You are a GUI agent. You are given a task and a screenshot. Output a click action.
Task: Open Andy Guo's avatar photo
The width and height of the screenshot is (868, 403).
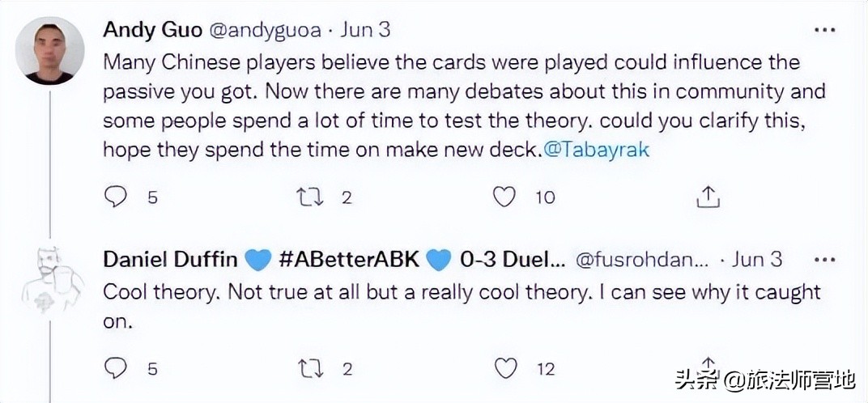pyautogui.click(x=49, y=50)
